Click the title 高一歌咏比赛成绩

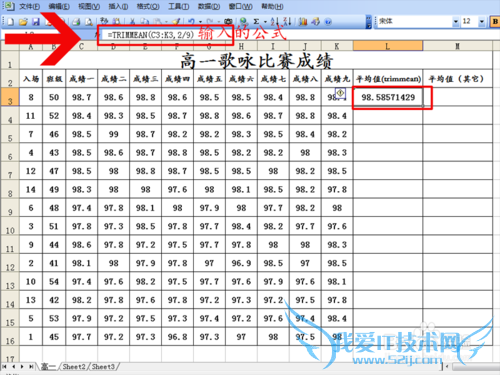(x=256, y=61)
